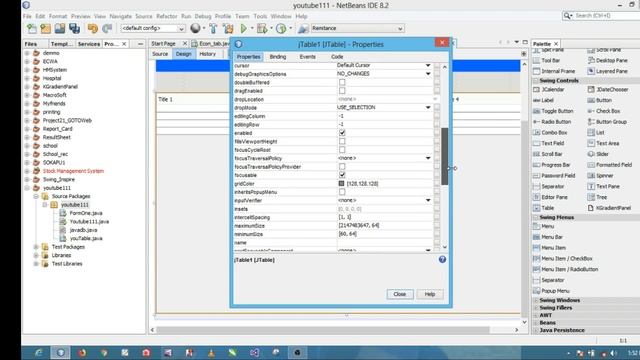Click the Debug Project toolbar icon
This screenshot has height=360, width=640.
(262, 28)
